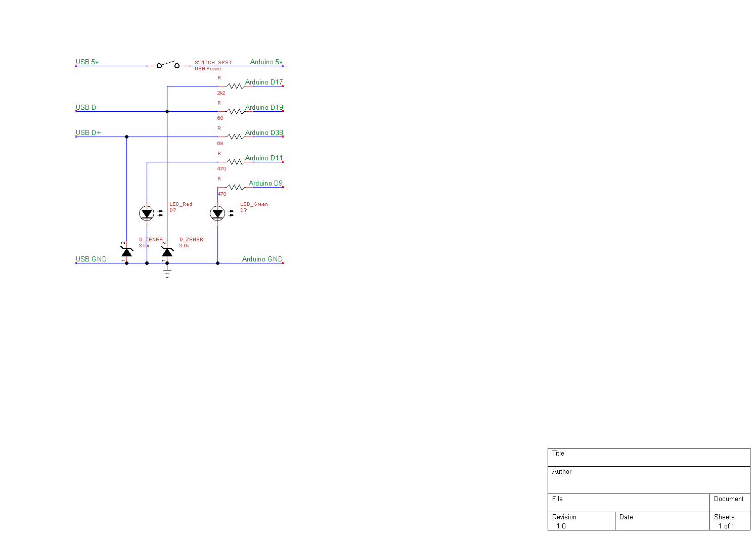Viewport: 756px width, 536px height.
Task: Click the "D?" designator under LED_Red
Action: 173,210
